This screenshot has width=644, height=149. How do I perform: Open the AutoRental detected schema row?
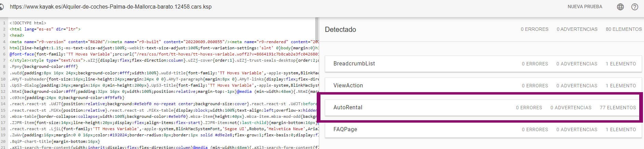click(347, 108)
